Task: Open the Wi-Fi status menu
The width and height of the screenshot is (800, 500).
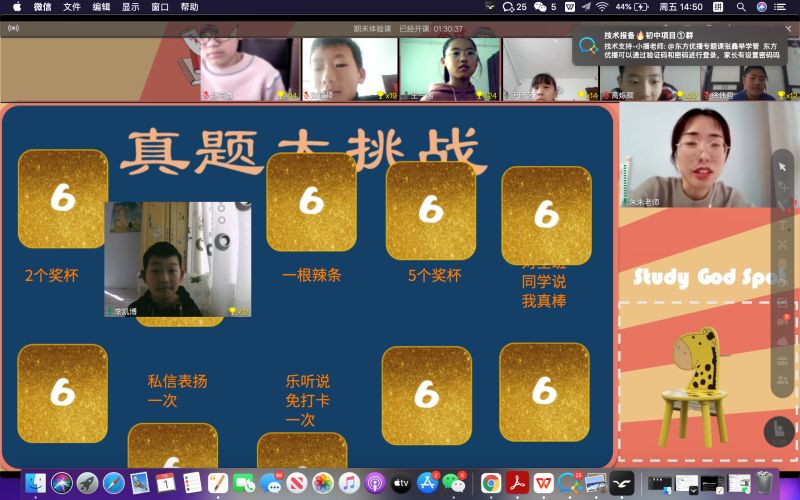Action: (x=602, y=7)
